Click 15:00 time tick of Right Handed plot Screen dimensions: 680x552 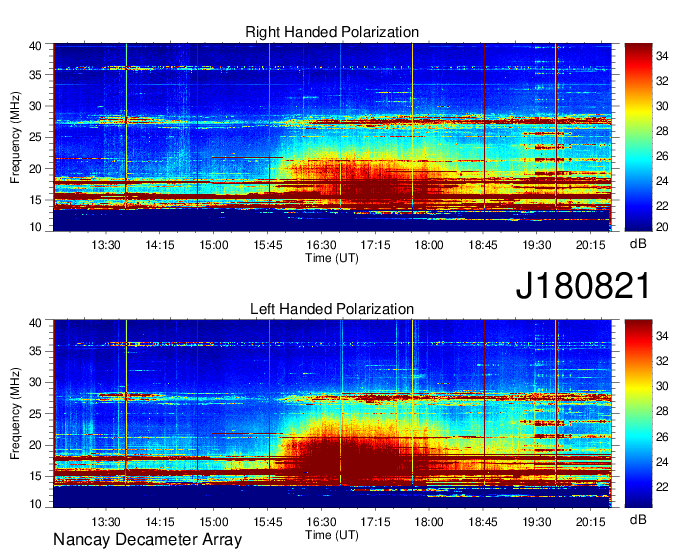[x=214, y=245]
